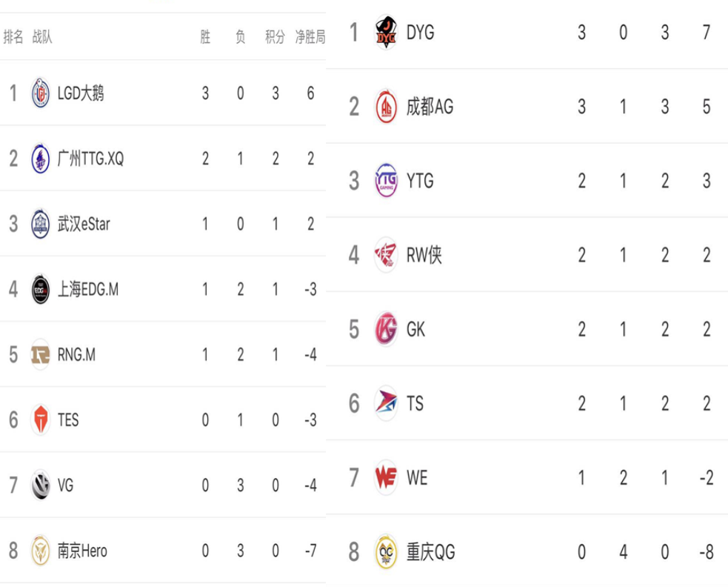Select the TES team logo
This screenshot has width=728, height=587.
coord(41,419)
